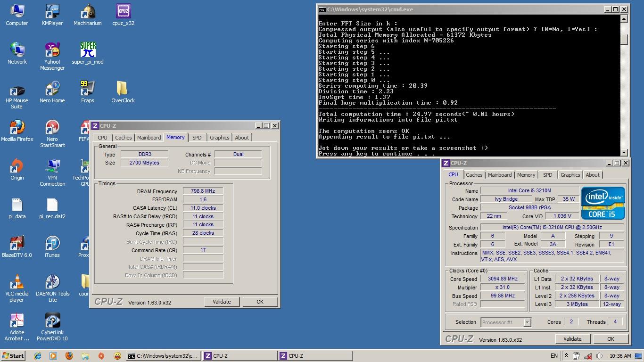Open SPD tab in the Memory CPU-Z window

[197, 138]
